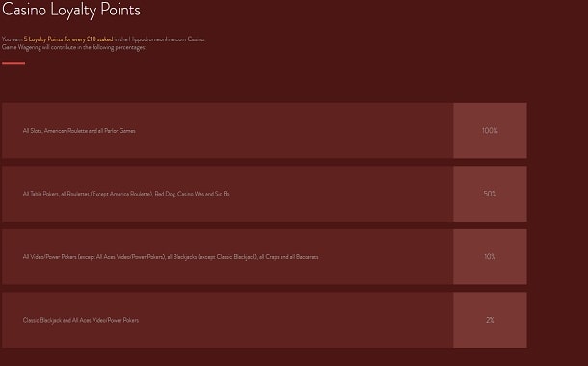
Task: Click the Casino Loyalty Points heading
Action: tap(71, 11)
